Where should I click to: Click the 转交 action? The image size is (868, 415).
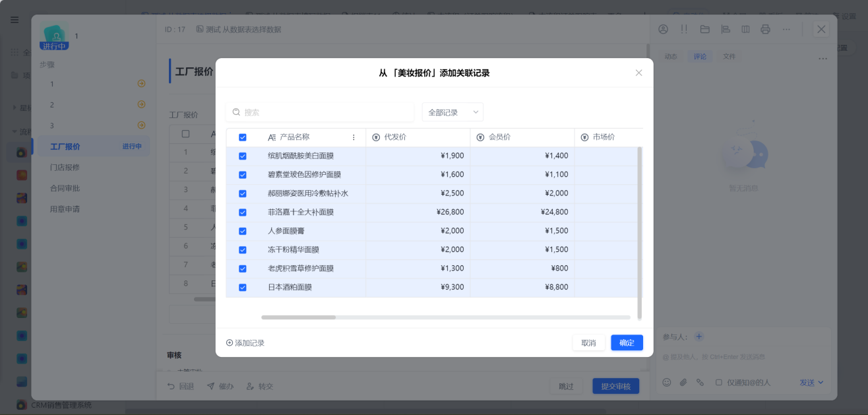[260, 386]
